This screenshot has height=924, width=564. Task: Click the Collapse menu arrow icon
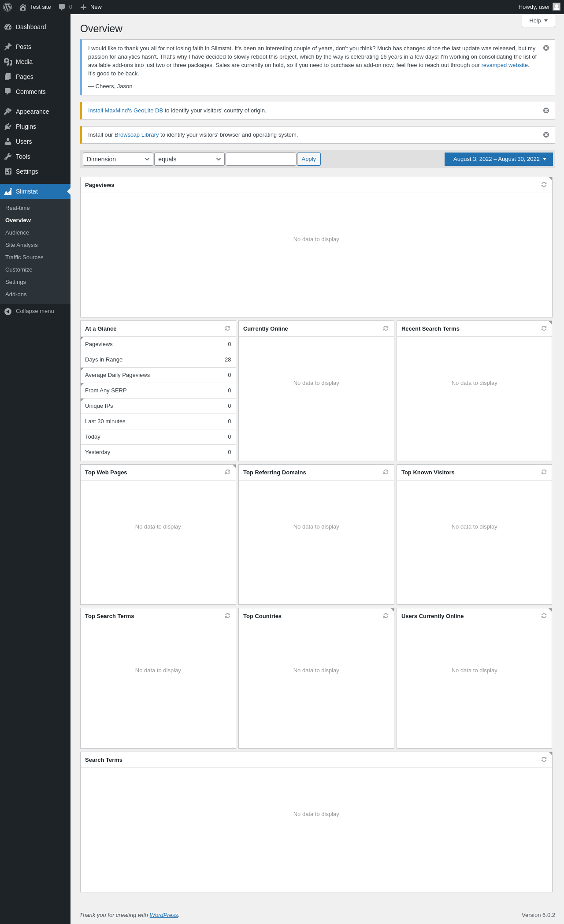pos(8,311)
